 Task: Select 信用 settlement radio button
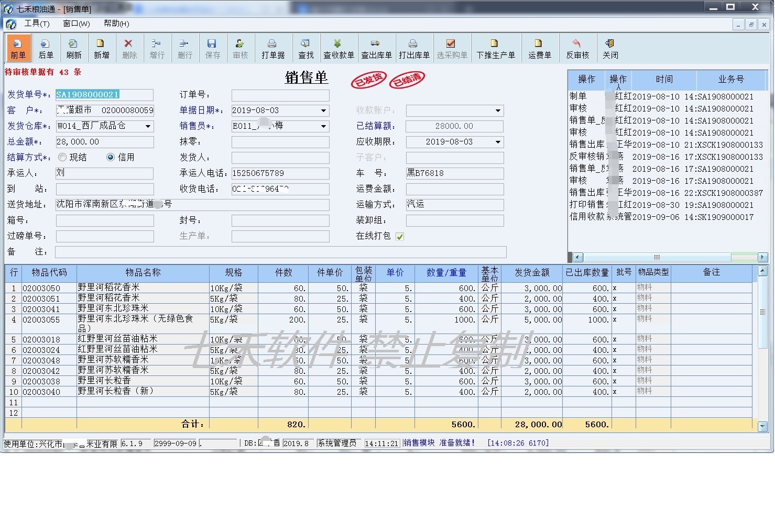[x=111, y=157]
